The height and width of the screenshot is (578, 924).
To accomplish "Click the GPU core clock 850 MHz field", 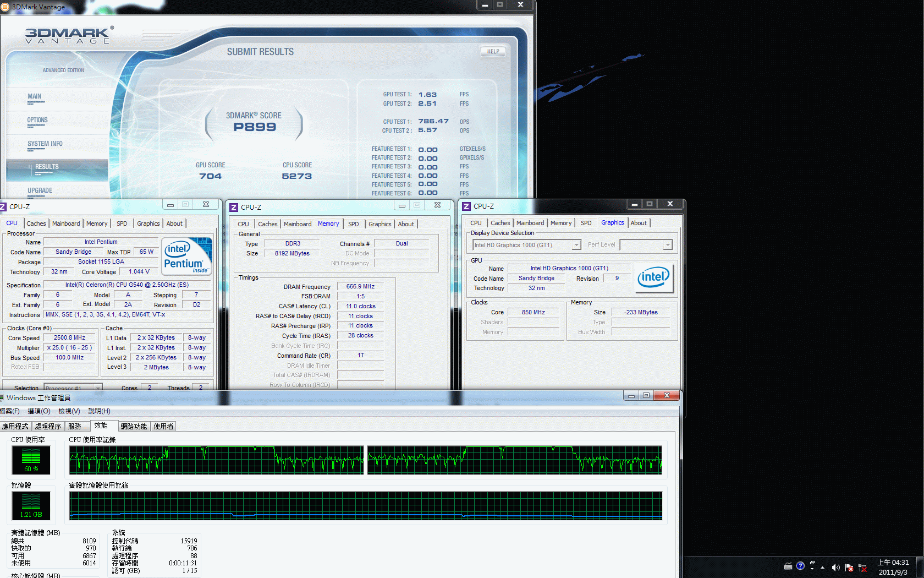I will pos(533,312).
